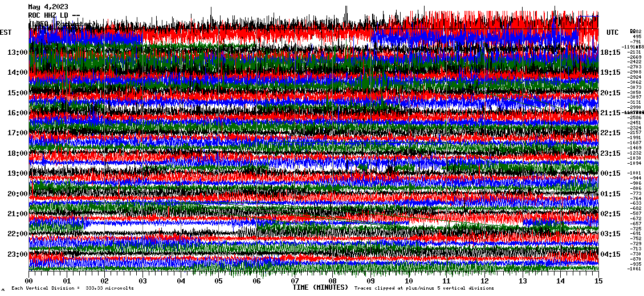
Task: Click the 00 minute tick on x-axis
Action: (29, 281)
